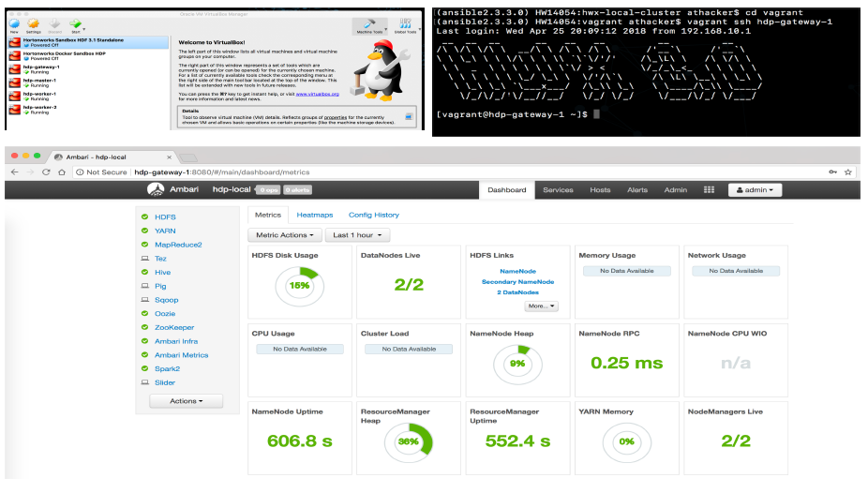Screen dimensions: 868x493
Task: Open the MapReduce2 service
Action: 178,245
